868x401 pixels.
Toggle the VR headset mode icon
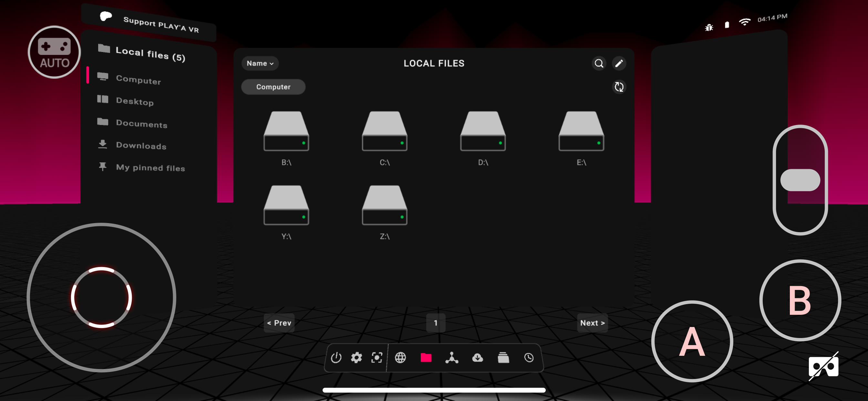pos(823,366)
